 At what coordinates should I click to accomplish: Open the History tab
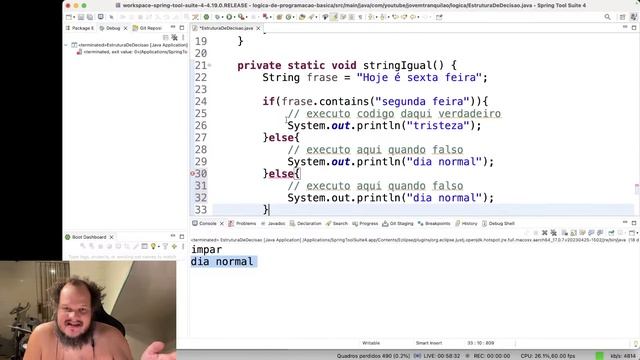click(x=466, y=224)
